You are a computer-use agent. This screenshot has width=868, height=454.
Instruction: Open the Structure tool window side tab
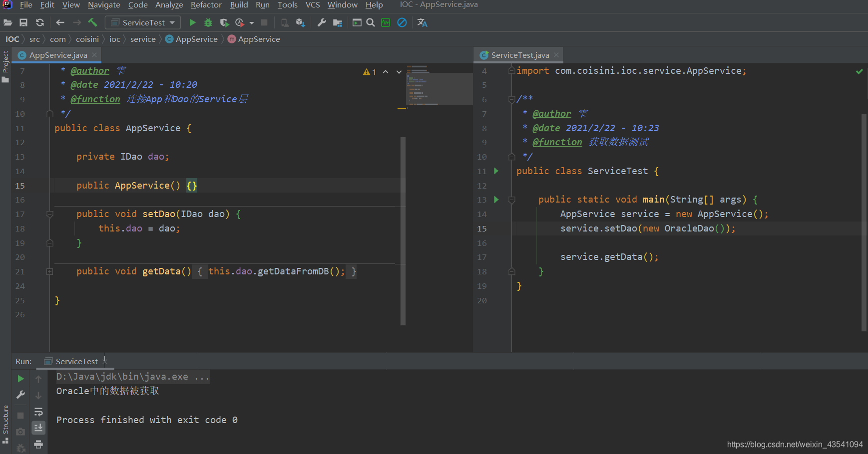(5, 424)
